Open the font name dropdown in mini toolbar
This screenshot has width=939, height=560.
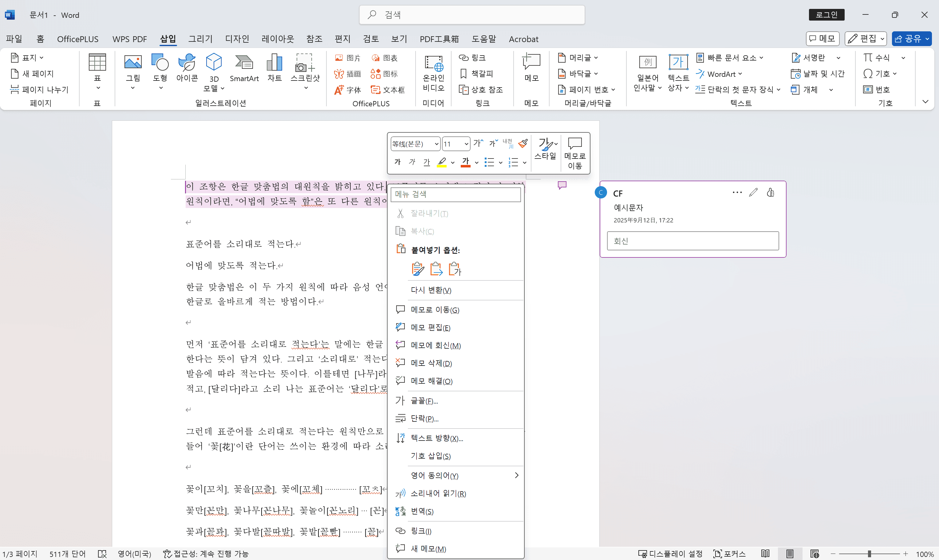click(436, 144)
